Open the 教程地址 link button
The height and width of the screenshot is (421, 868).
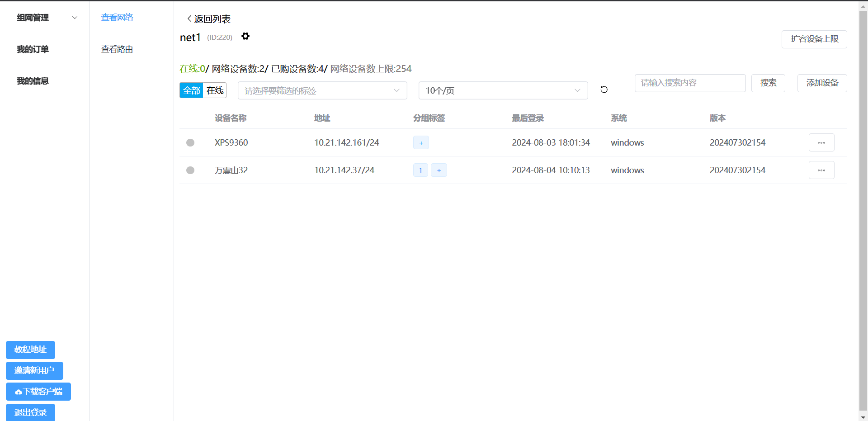(x=30, y=350)
